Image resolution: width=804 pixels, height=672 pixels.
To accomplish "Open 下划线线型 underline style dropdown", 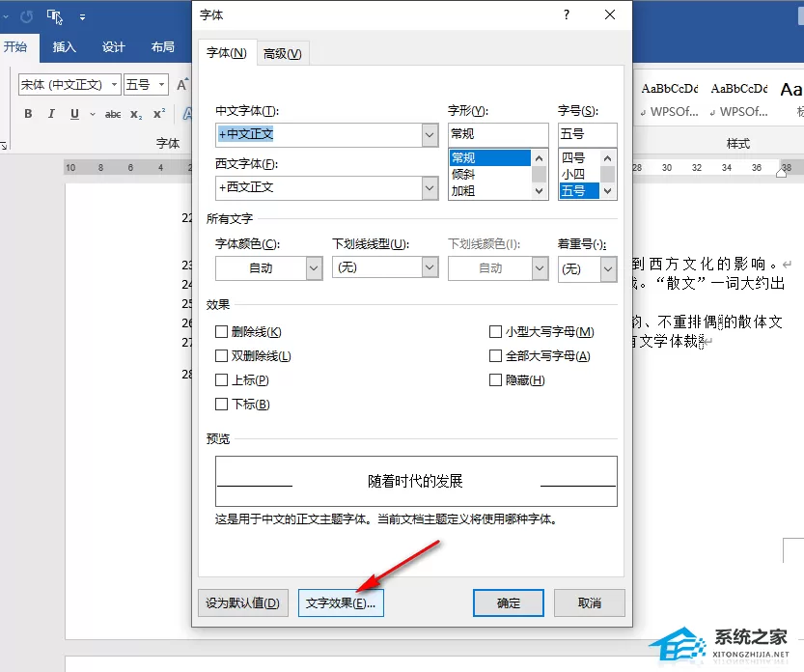I will coord(430,267).
